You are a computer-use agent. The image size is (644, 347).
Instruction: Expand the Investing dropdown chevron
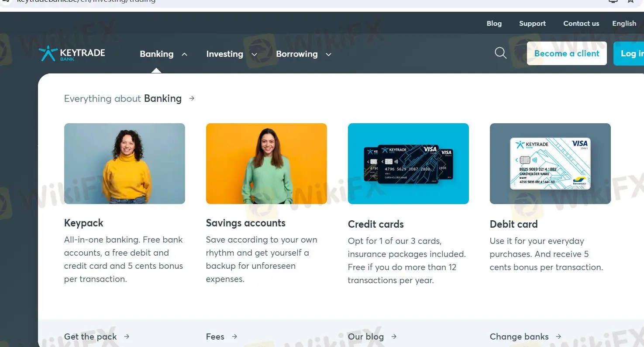[x=254, y=55]
